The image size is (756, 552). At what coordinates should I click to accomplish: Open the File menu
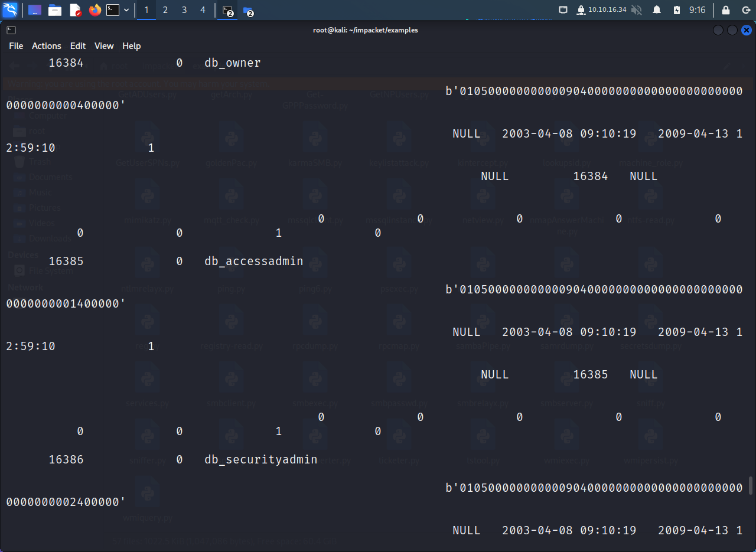point(16,46)
